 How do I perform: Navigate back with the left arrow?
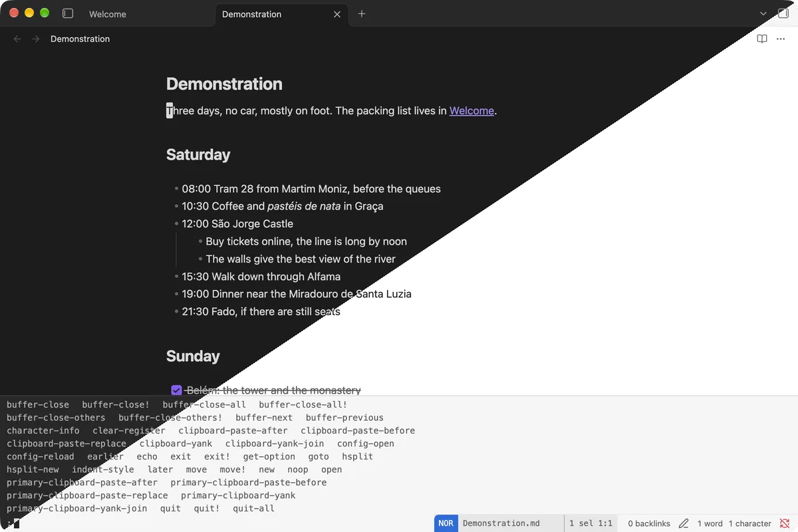pyautogui.click(x=17, y=39)
